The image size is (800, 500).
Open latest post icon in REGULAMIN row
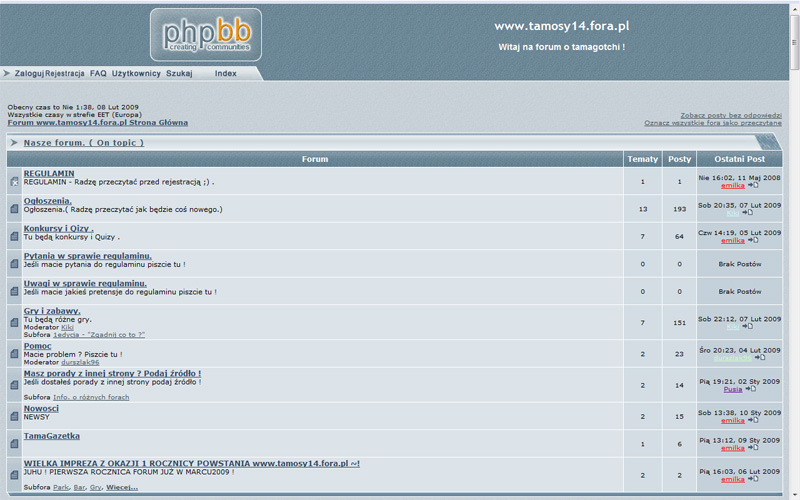pyautogui.click(x=752, y=185)
